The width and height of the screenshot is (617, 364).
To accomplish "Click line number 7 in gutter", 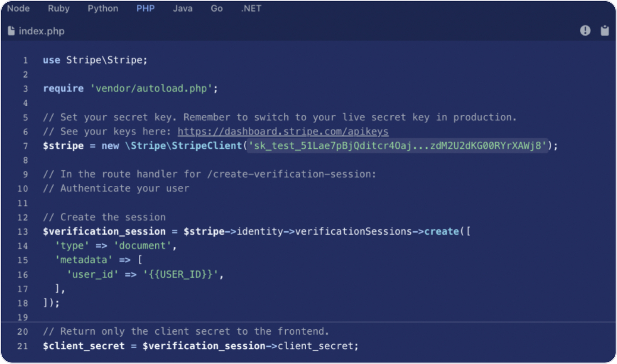I will (x=26, y=146).
